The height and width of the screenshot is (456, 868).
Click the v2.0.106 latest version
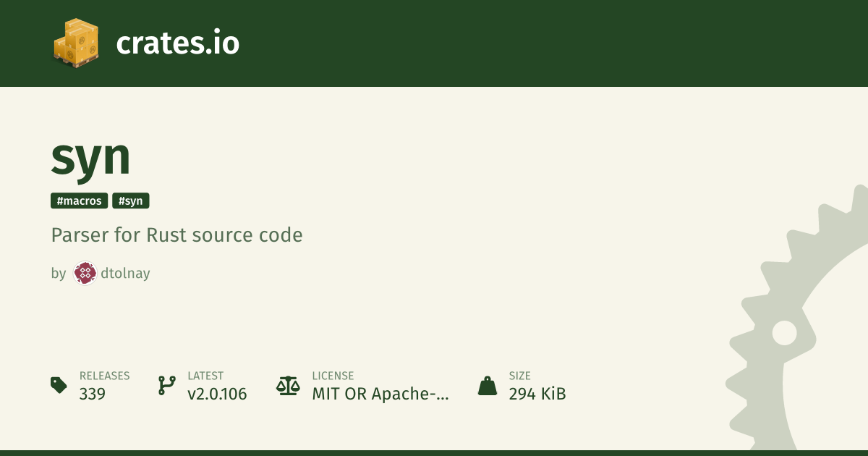[217, 394]
